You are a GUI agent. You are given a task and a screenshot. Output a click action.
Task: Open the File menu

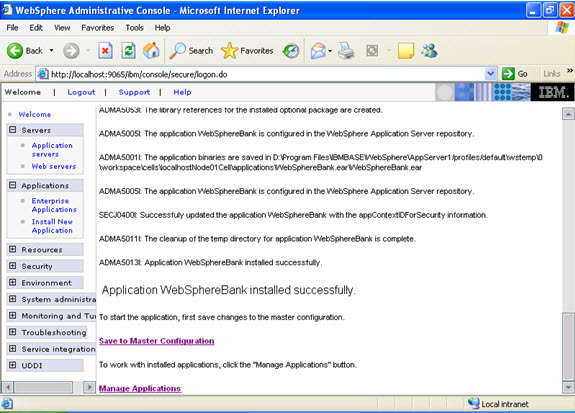click(12, 28)
